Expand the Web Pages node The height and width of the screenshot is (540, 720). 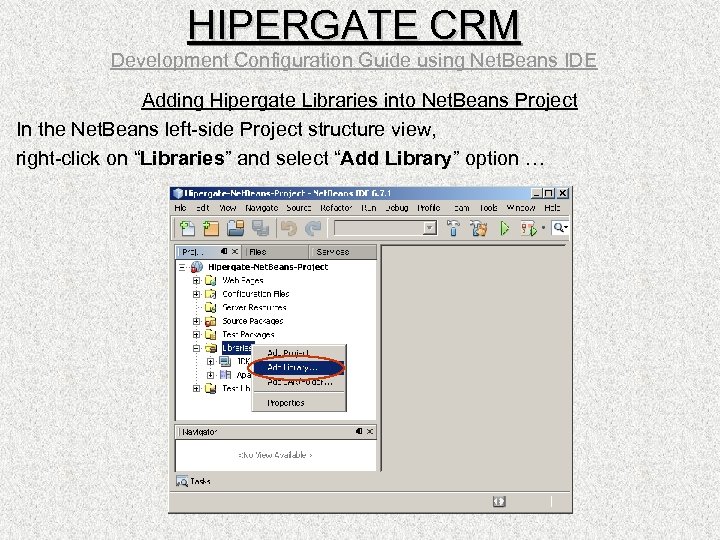(196, 280)
